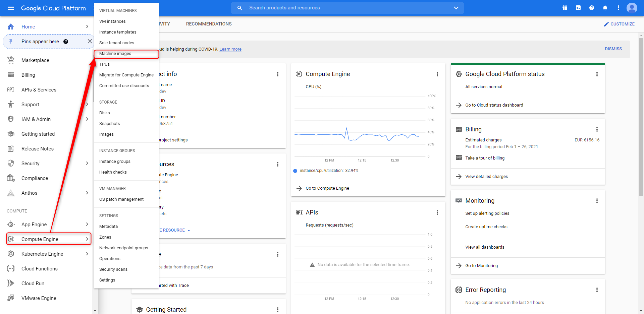The height and width of the screenshot is (314, 644).
Task: Expand the Anthos submenu arrow
Action: [x=87, y=193]
